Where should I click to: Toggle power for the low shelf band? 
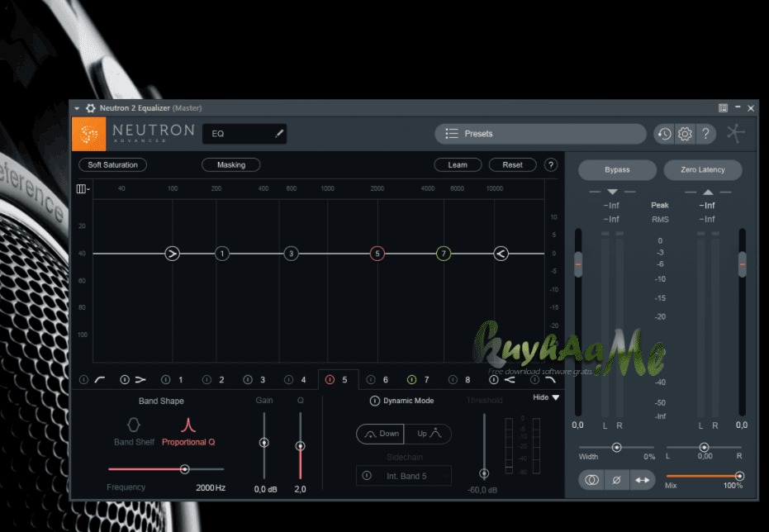(125, 379)
